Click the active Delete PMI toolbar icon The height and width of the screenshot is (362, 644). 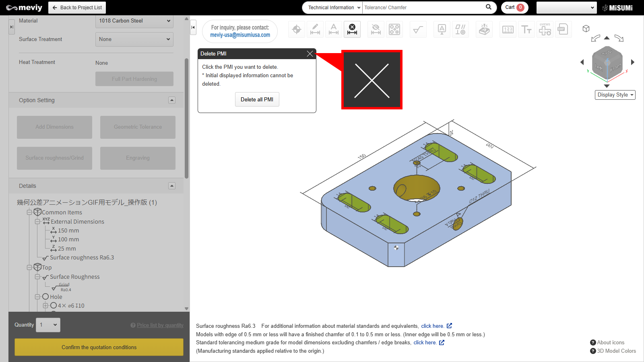coord(352,29)
